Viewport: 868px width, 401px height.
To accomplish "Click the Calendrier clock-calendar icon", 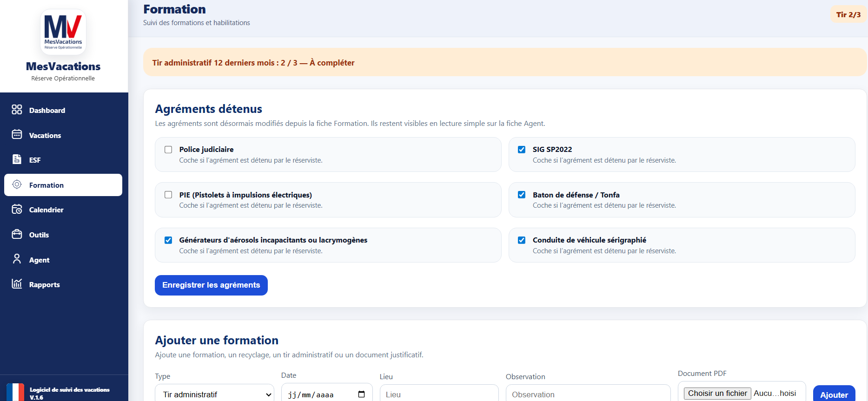I will point(17,209).
